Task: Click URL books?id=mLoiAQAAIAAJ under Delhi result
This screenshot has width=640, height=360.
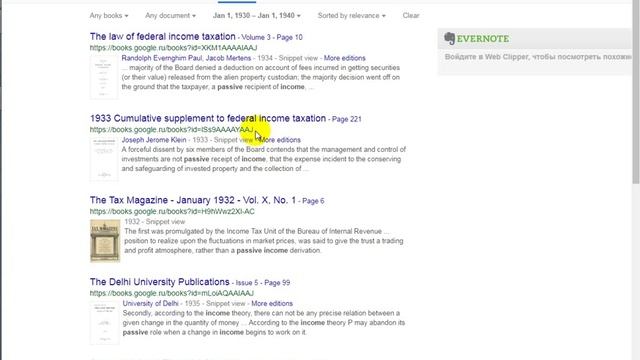Action: [172, 293]
